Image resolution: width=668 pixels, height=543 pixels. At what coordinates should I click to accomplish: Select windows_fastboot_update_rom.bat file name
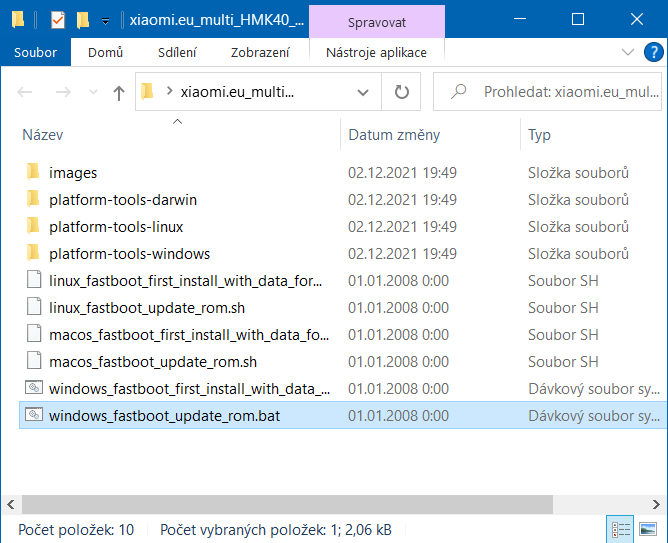point(164,416)
